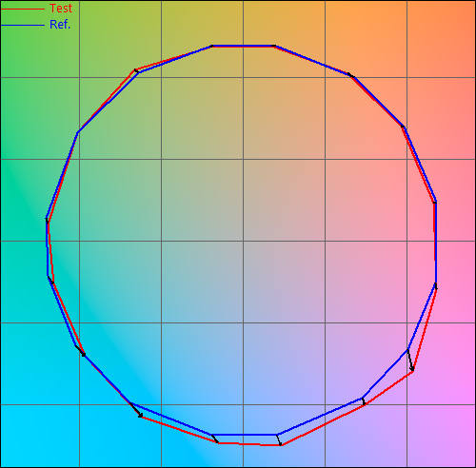476x468 pixels.
Task: Click the center grid intersection of the chart
Action: point(244,241)
